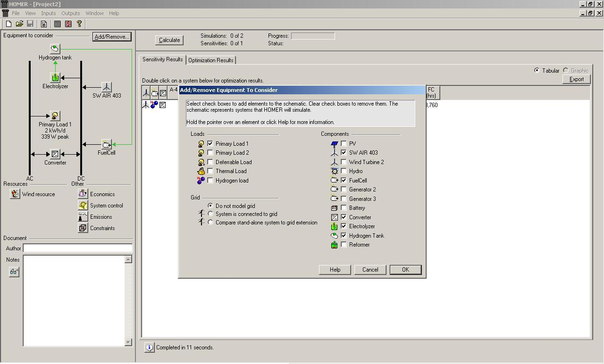Check the Wind Turbine 2 checkbox
The image size is (604, 364).
(344, 162)
